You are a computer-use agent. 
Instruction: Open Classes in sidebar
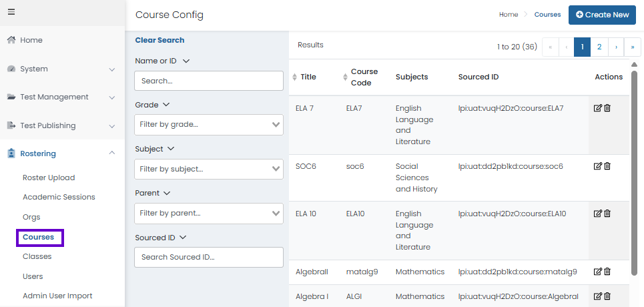(x=37, y=256)
